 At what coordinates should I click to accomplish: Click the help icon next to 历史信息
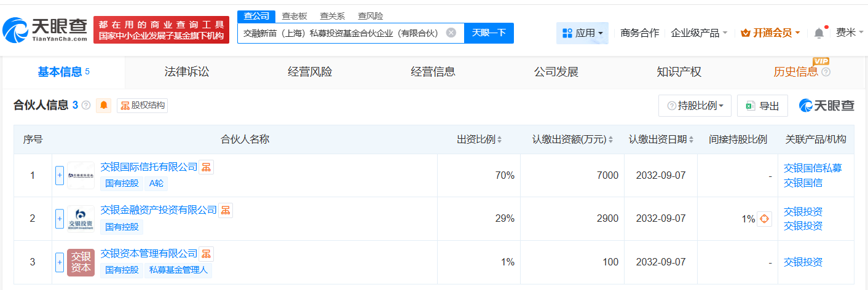tap(826, 72)
